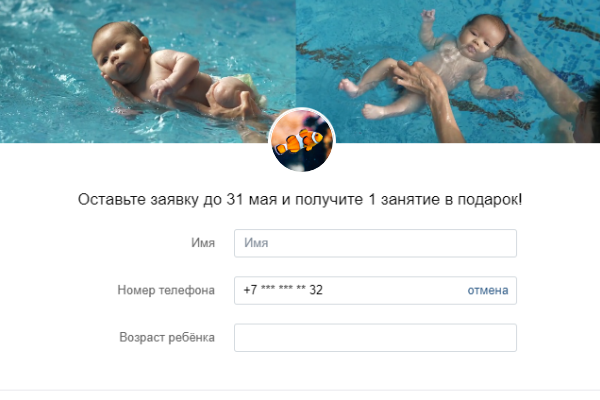Click the Возраст ребёнка label

(x=167, y=337)
